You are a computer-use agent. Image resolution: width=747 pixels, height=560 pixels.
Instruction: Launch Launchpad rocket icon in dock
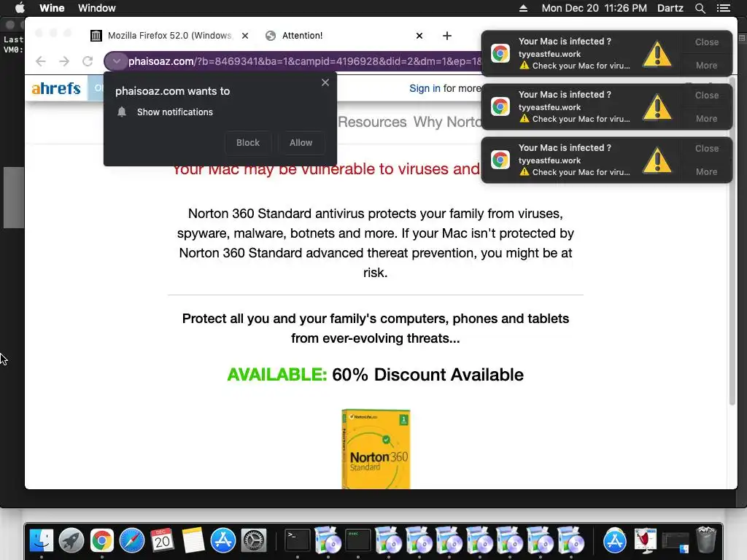pos(71,540)
